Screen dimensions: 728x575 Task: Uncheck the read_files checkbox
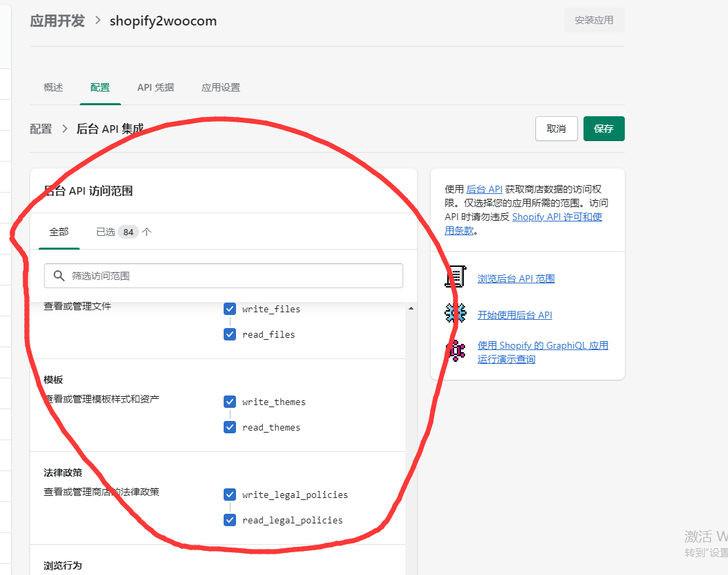[x=230, y=334]
